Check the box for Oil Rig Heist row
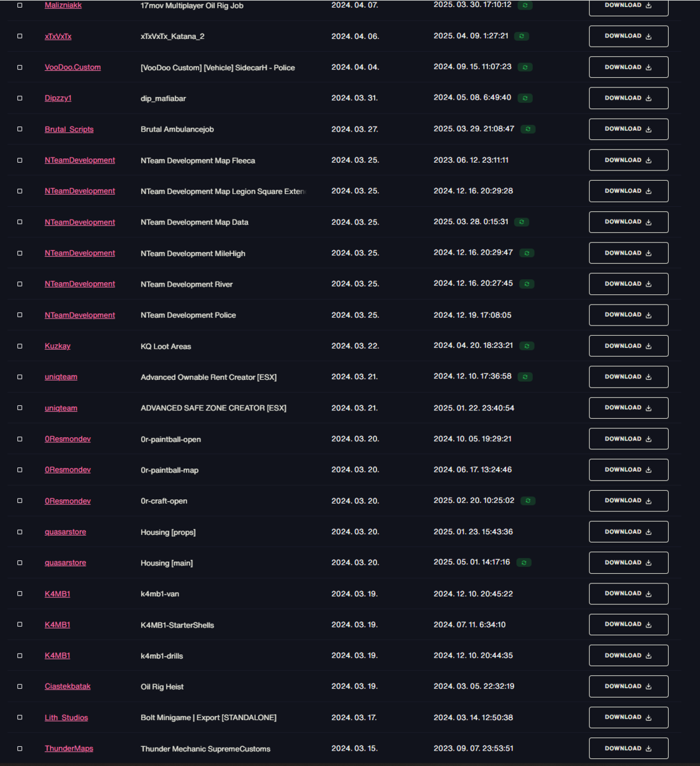Viewport: 700px width, 766px height. click(20, 687)
